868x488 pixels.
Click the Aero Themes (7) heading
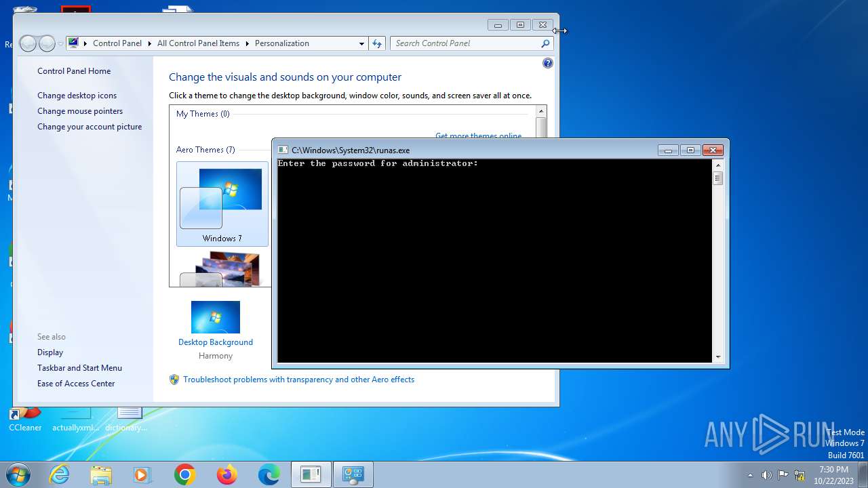[x=205, y=150]
